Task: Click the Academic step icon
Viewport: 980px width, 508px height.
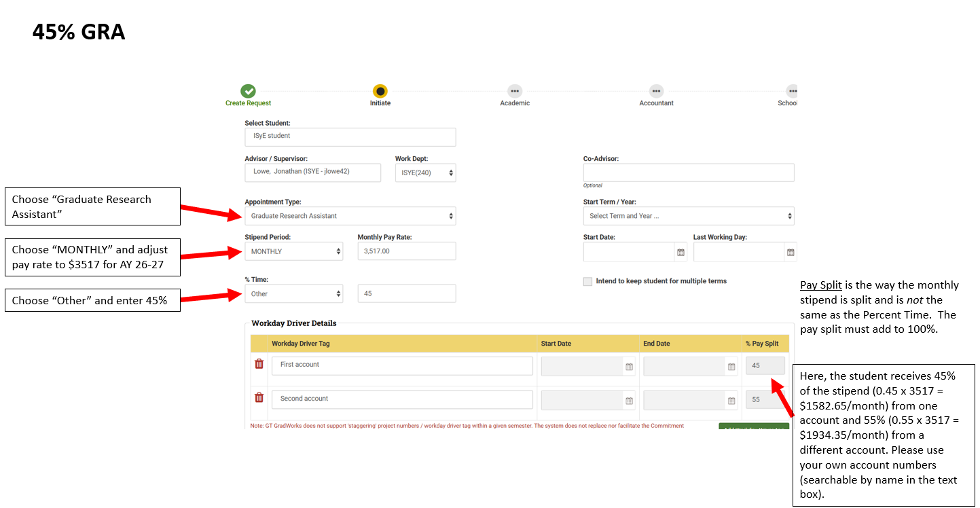Action: (515, 91)
